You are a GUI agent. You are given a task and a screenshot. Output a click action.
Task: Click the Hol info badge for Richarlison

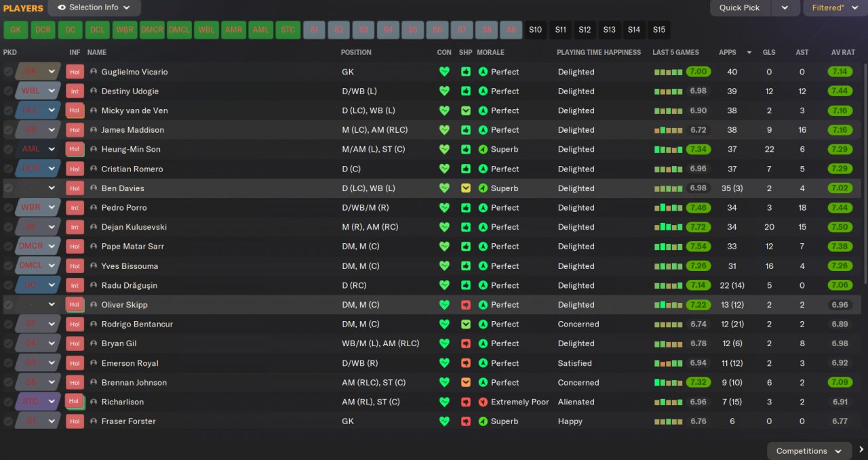75,401
